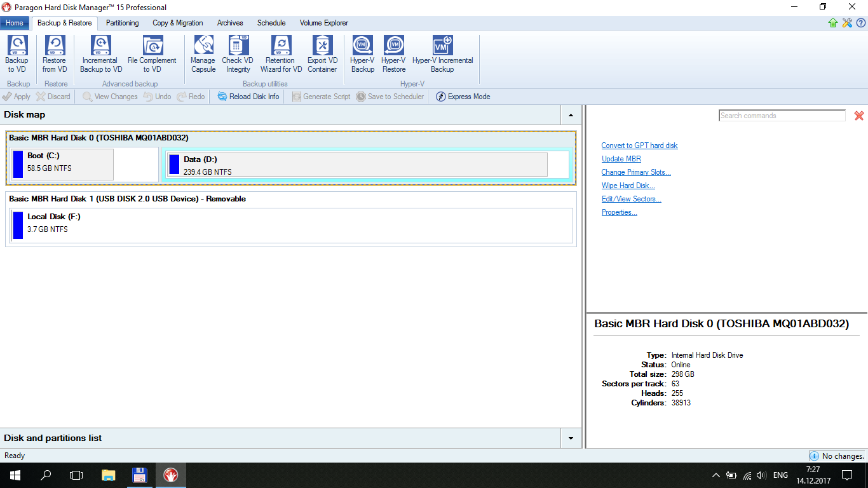Viewport: 868px width, 488px height.
Task: Open Retention Wizard for VD
Action: [281, 55]
